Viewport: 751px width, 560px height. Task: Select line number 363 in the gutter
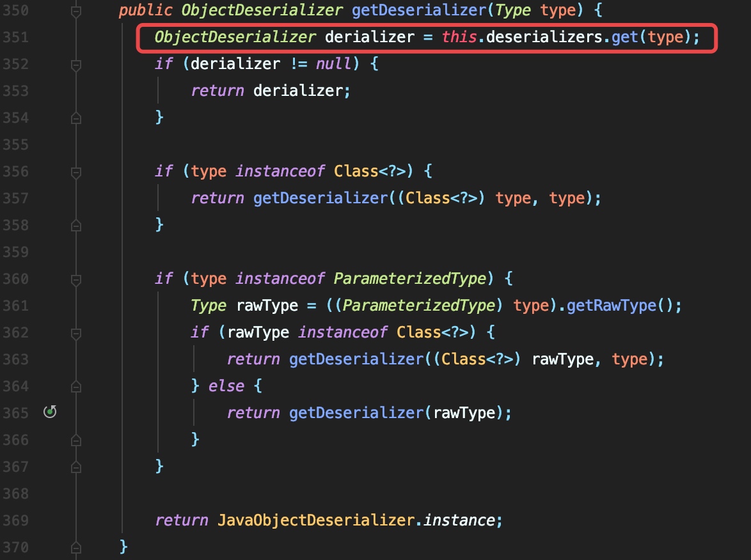pyautogui.click(x=16, y=359)
